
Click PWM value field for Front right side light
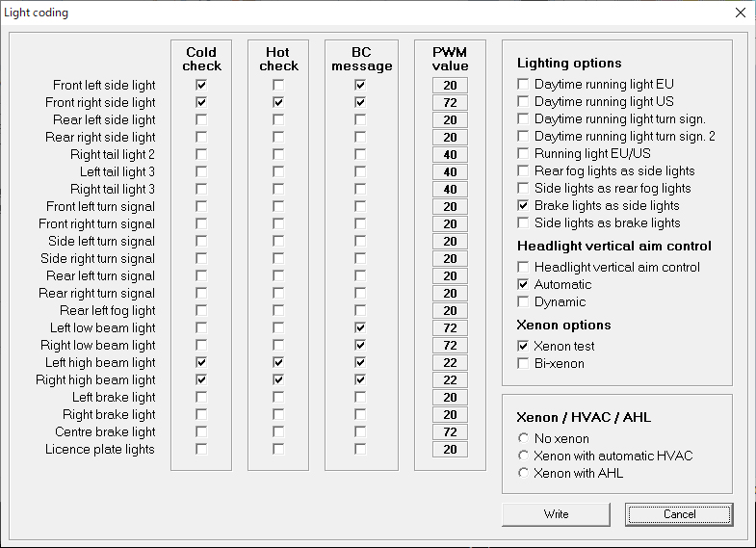point(450,103)
